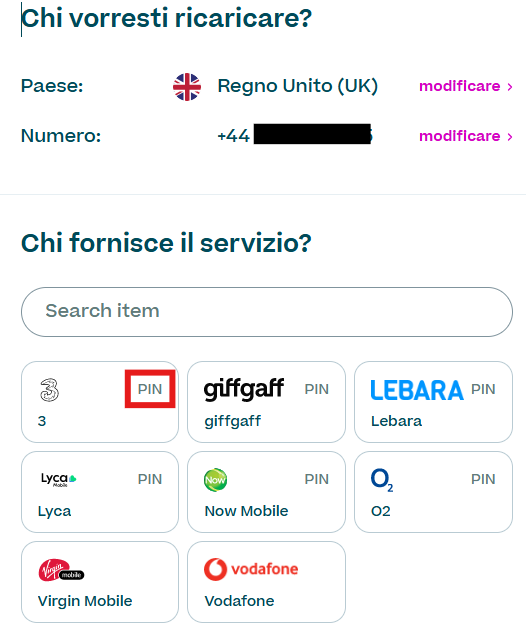Pick the Lebara logo
The height and width of the screenshot is (634, 526).
pos(417,390)
